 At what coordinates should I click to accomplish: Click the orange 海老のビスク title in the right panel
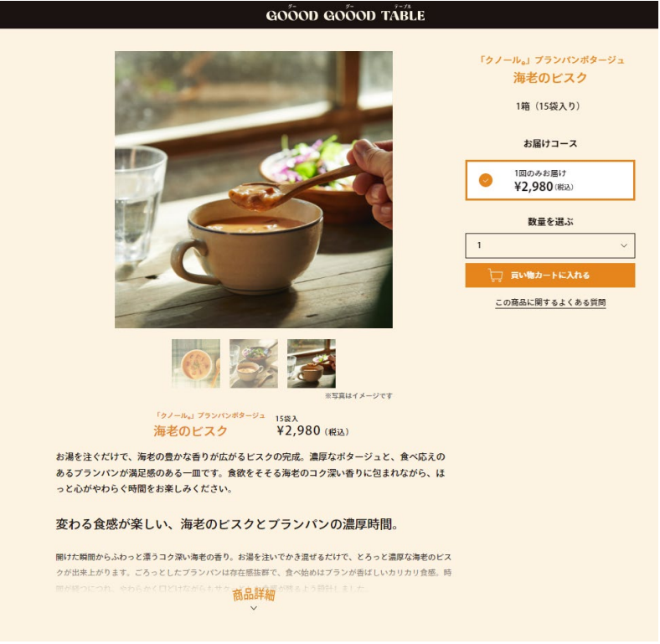(x=550, y=78)
